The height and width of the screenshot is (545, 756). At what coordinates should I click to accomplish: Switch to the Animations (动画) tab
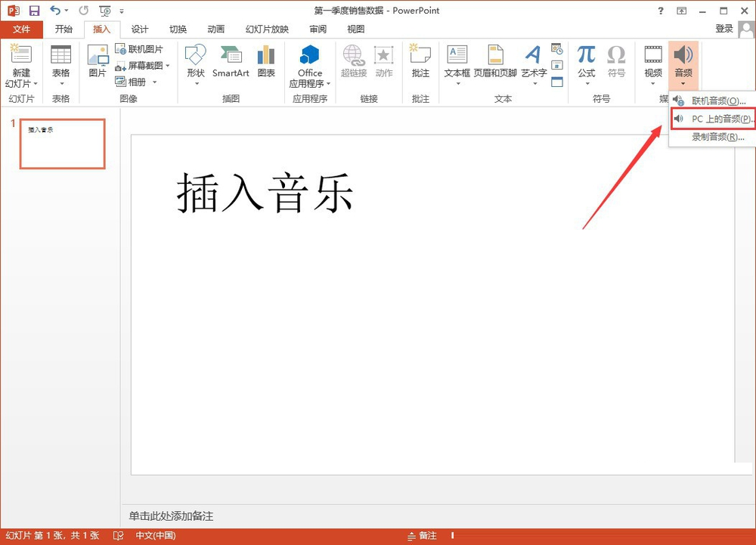tap(216, 29)
